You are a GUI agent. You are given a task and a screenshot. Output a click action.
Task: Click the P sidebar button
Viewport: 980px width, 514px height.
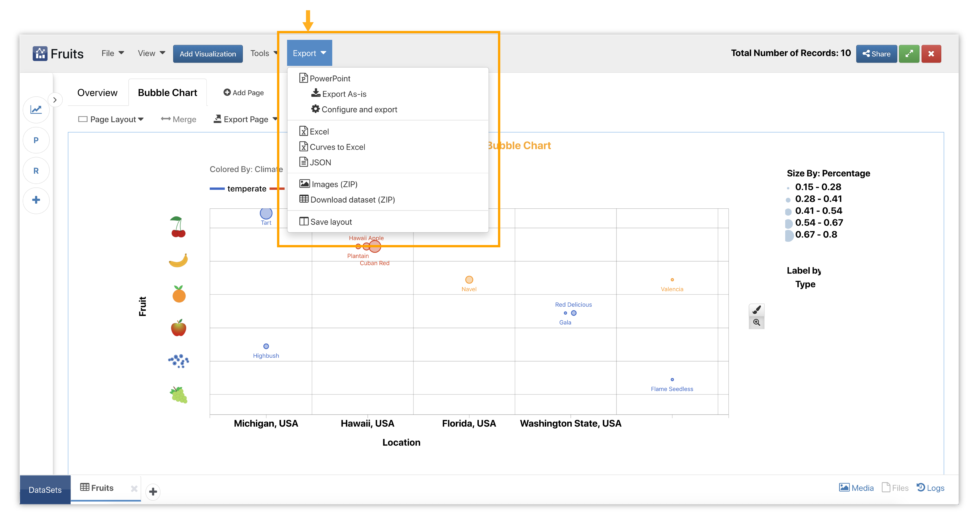pyautogui.click(x=36, y=140)
